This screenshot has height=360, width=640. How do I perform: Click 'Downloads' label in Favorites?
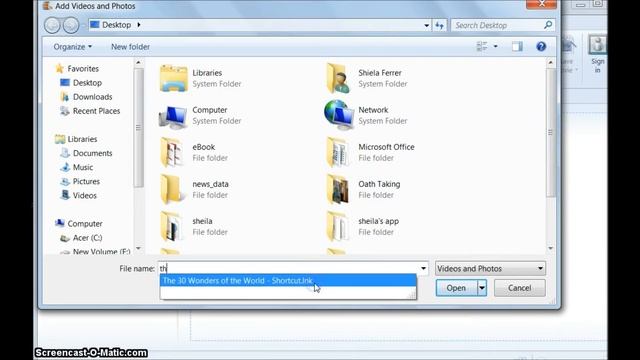tap(93, 97)
